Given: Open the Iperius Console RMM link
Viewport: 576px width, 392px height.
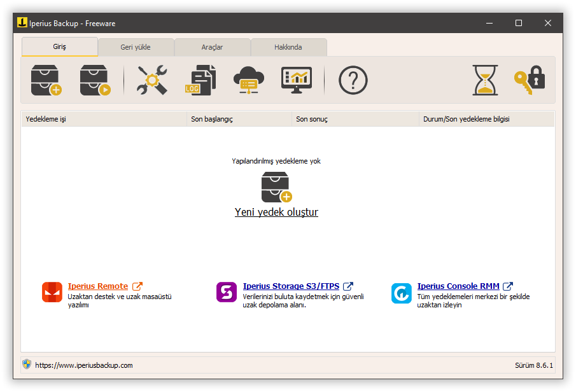Looking at the screenshot, I should pos(458,286).
